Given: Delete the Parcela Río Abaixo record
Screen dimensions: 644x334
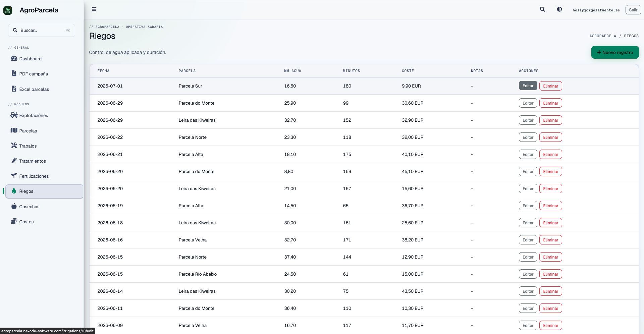Looking at the screenshot, I should coord(550,274).
